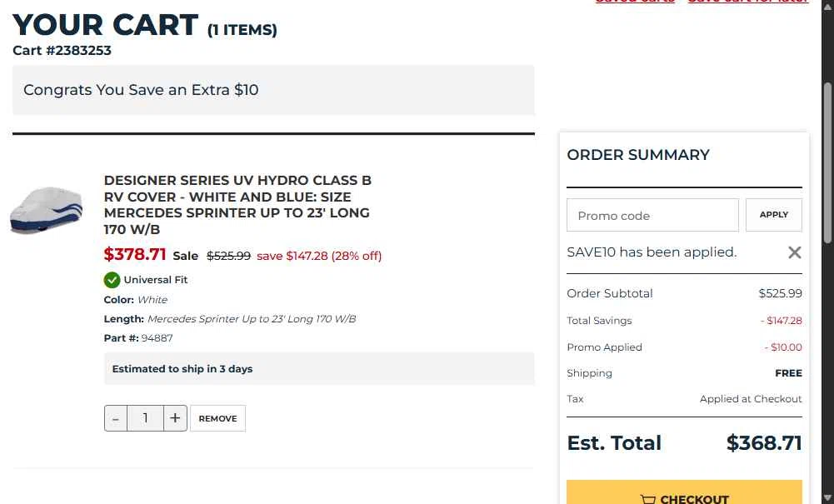This screenshot has height=504, width=834.
Task: Focus the Promo code input field
Action: (x=652, y=215)
